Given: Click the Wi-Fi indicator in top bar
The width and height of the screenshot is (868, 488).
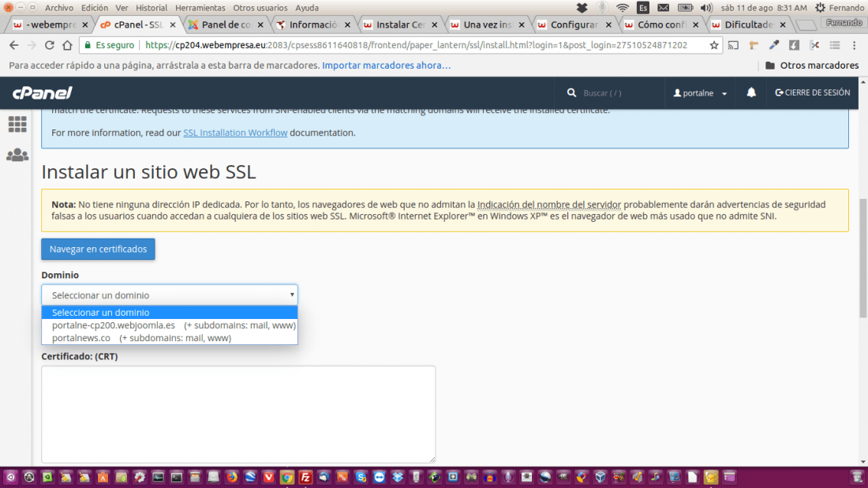Looking at the screenshot, I should coord(623,8).
